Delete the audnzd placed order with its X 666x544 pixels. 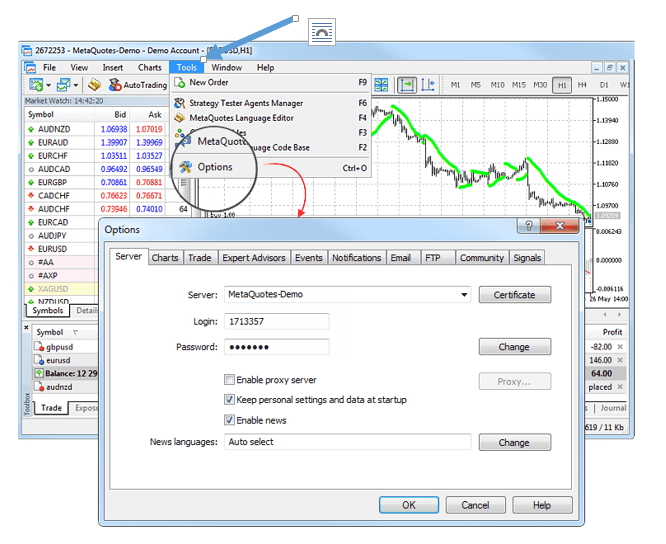[x=620, y=387]
